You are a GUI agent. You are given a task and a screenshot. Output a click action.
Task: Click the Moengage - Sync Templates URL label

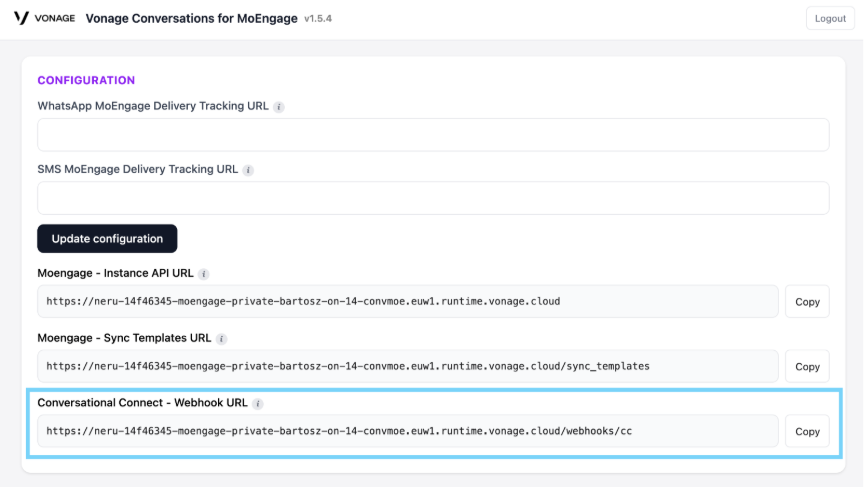124,338
